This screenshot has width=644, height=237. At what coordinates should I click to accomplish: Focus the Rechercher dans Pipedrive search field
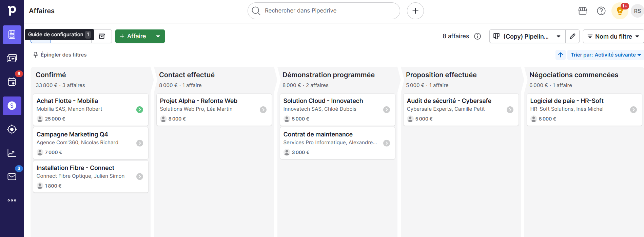tap(324, 11)
